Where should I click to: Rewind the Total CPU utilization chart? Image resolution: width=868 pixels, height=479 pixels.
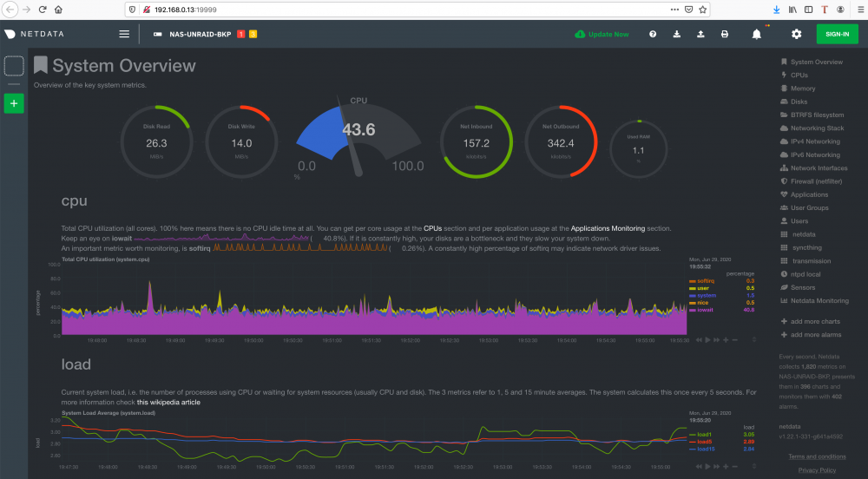pos(699,339)
